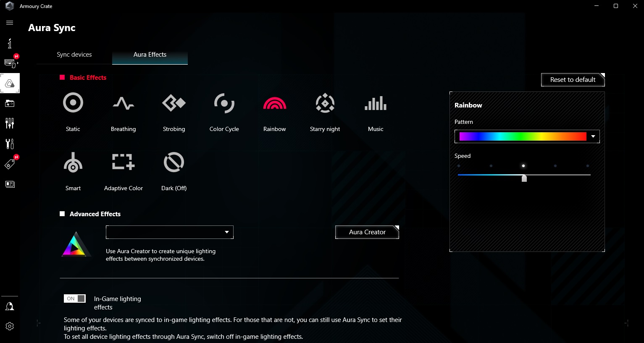Click the Basic Effects section heading
This screenshot has width=644, height=343.
[x=88, y=78]
